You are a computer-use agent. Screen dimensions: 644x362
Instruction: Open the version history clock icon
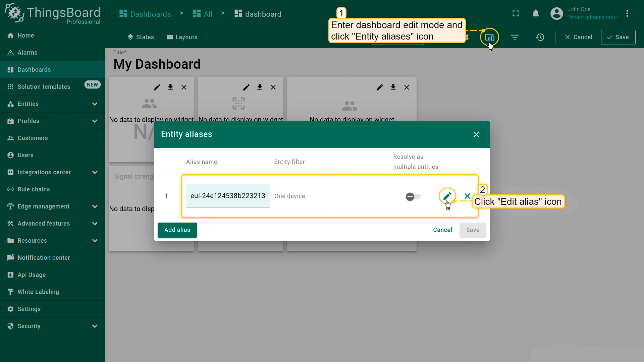click(x=540, y=37)
